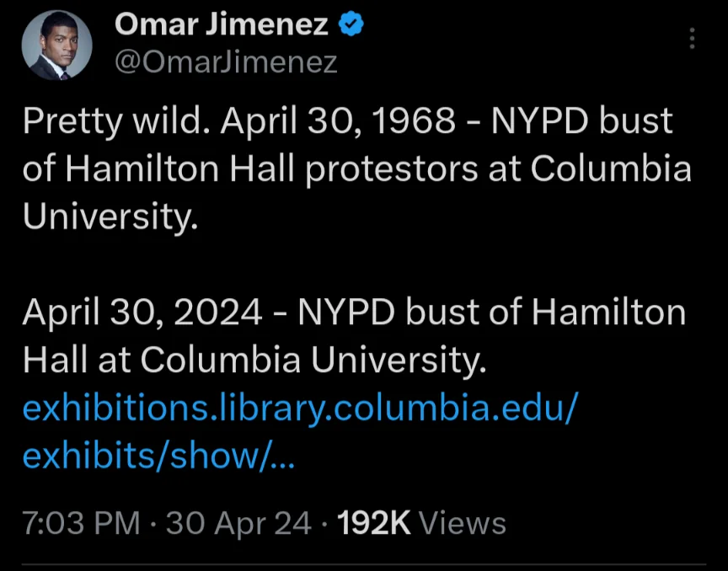Viewport: 728px width, 571px height.
Task: Click "NYPD bust" on the first line
Action: tap(582, 121)
